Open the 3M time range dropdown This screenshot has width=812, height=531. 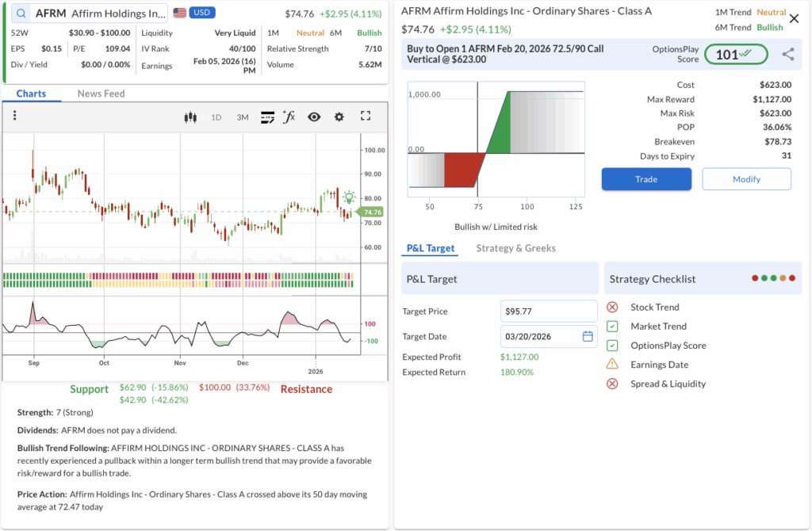[242, 117]
